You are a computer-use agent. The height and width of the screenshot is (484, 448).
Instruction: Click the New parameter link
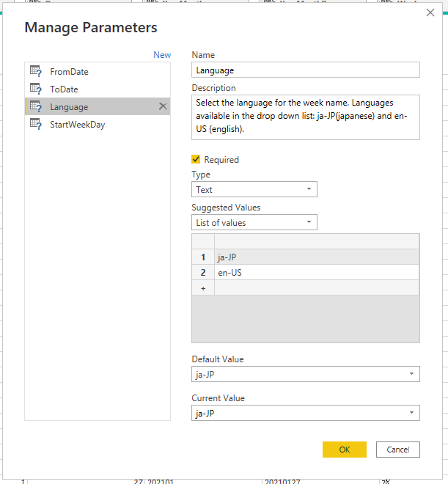[162, 55]
